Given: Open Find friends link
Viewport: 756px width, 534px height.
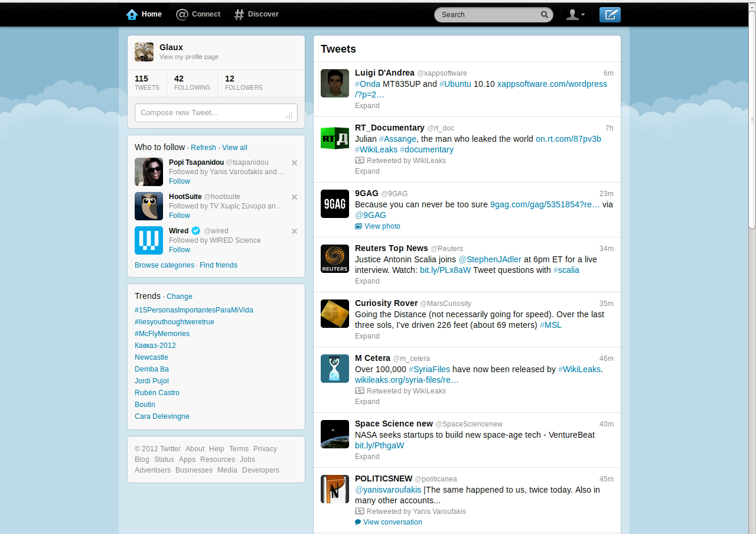Looking at the screenshot, I should pos(219,265).
